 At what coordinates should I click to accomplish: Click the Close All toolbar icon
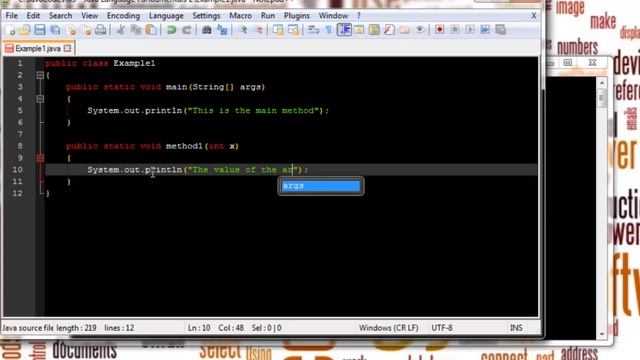pyautogui.click(x=86, y=30)
